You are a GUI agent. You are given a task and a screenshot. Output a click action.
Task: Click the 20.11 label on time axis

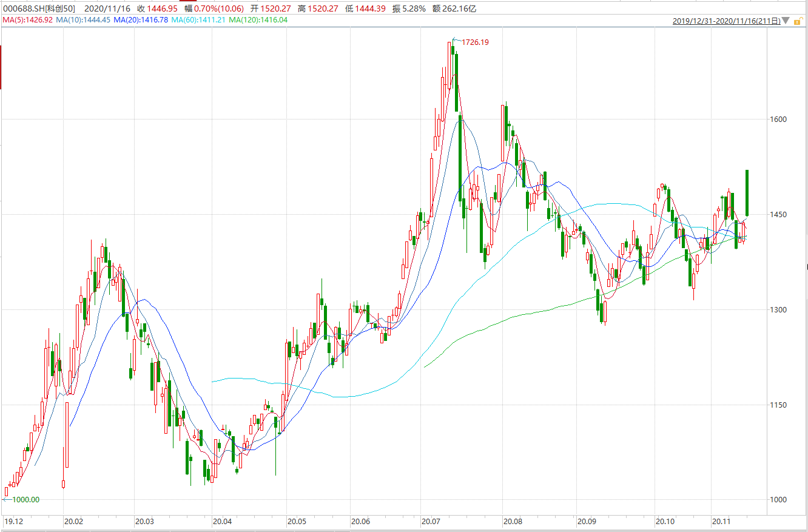[721, 521]
